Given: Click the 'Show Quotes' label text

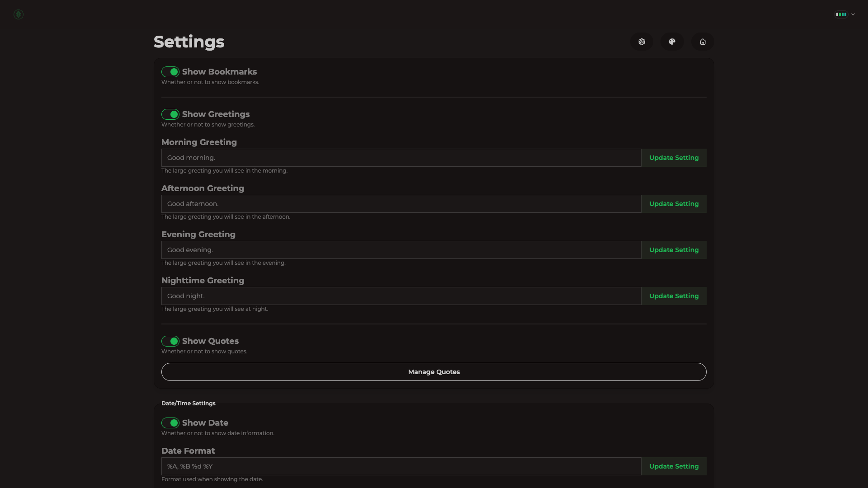Looking at the screenshot, I should click(x=210, y=341).
